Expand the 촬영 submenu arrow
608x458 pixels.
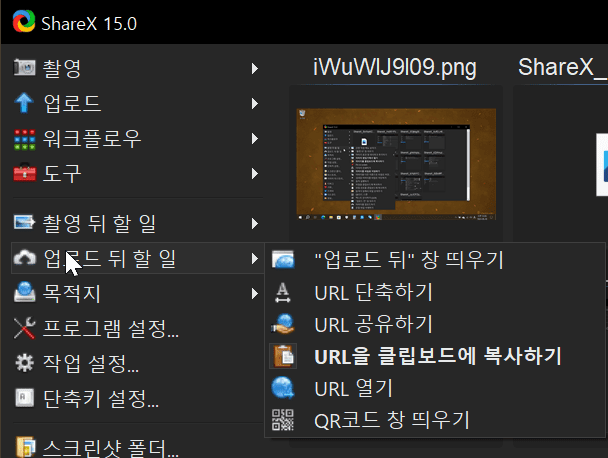[254, 69]
